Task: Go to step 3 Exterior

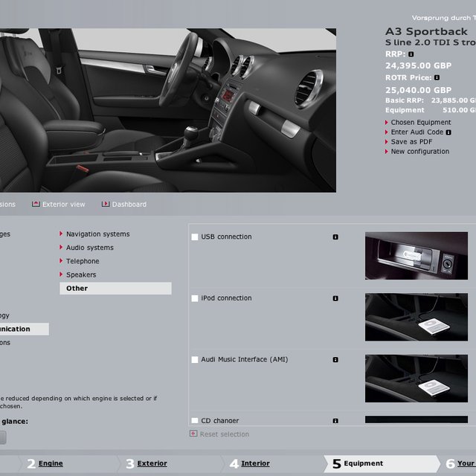Action: click(x=152, y=463)
